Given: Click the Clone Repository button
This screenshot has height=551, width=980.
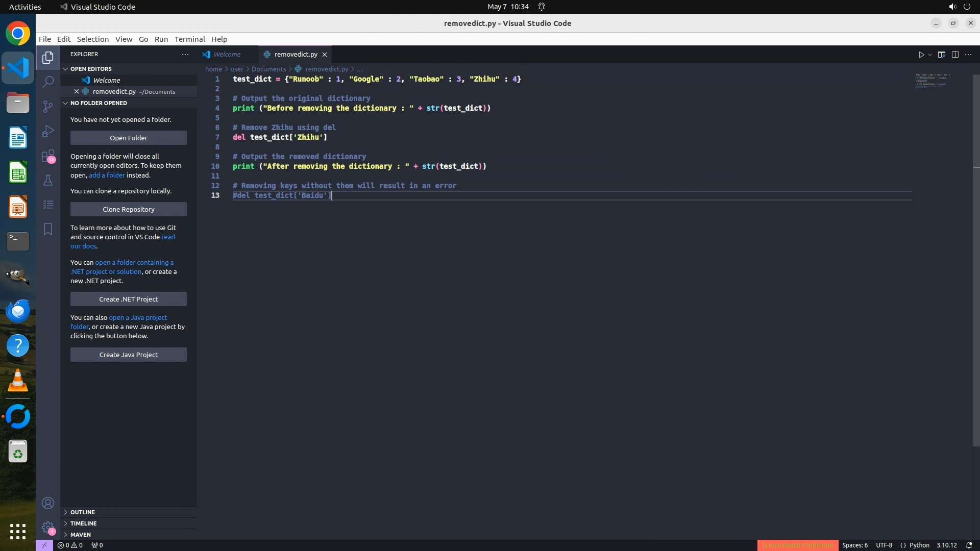Looking at the screenshot, I should pyautogui.click(x=128, y=209).
